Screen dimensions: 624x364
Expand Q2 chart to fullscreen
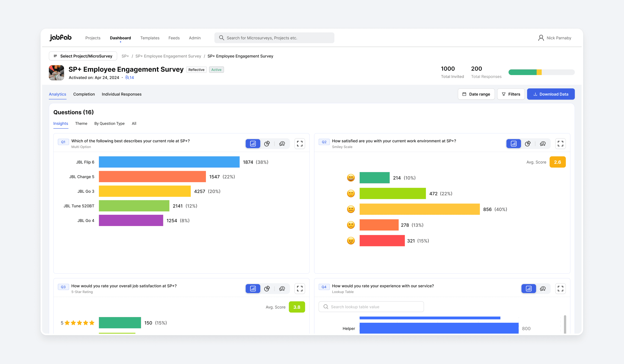click(560, 144)
